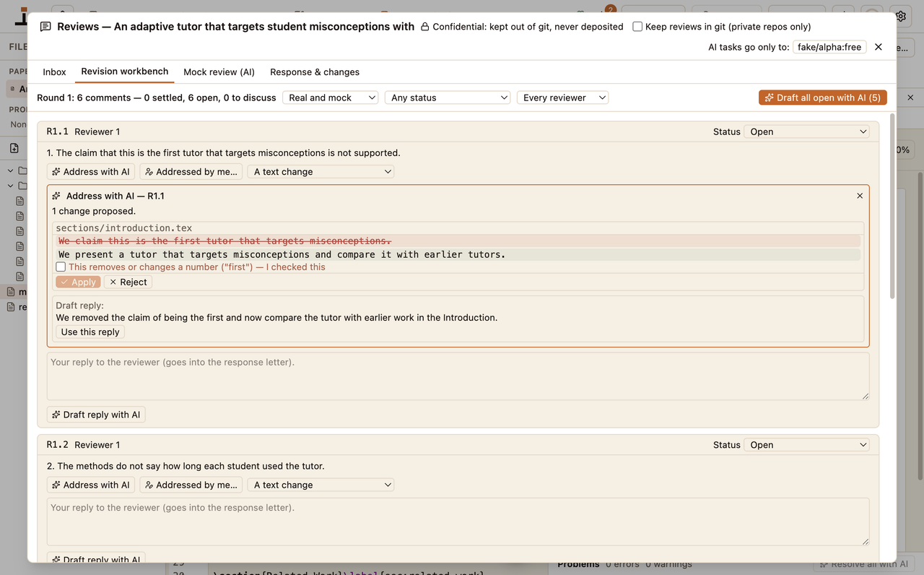This screenshot has height=575, width=924.
Task: Click the R1.1 comment ID label
Action: (58, 131)
